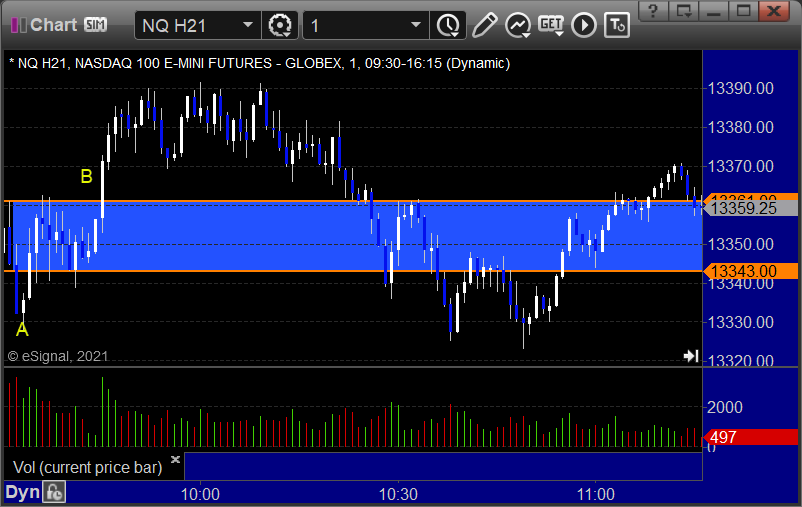
Task: Click the pink Chart window icon
Action: pos(18,25)
